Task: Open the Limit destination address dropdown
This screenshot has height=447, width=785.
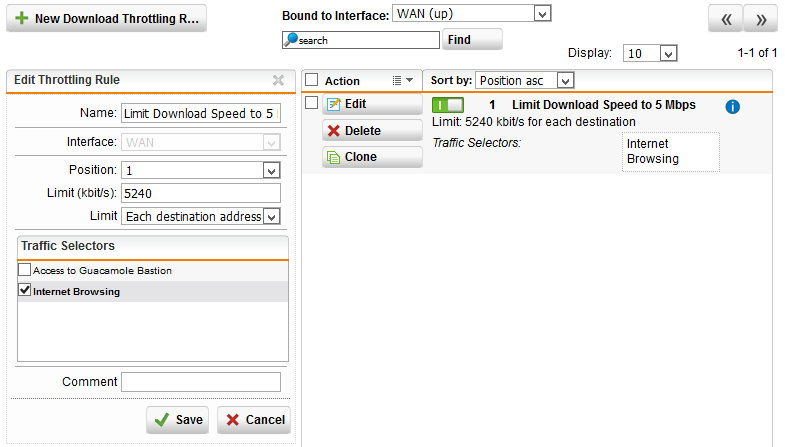Action: tap(201, 216)
